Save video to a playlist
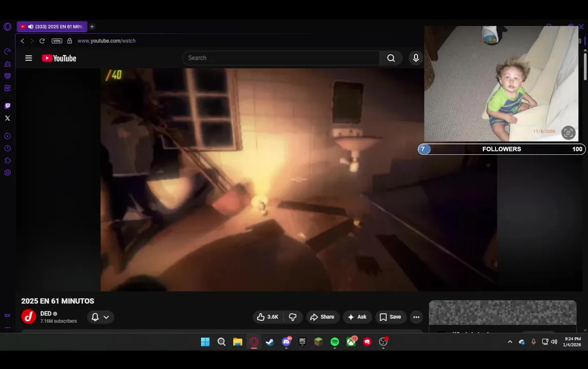 click(x=391, y=317)
